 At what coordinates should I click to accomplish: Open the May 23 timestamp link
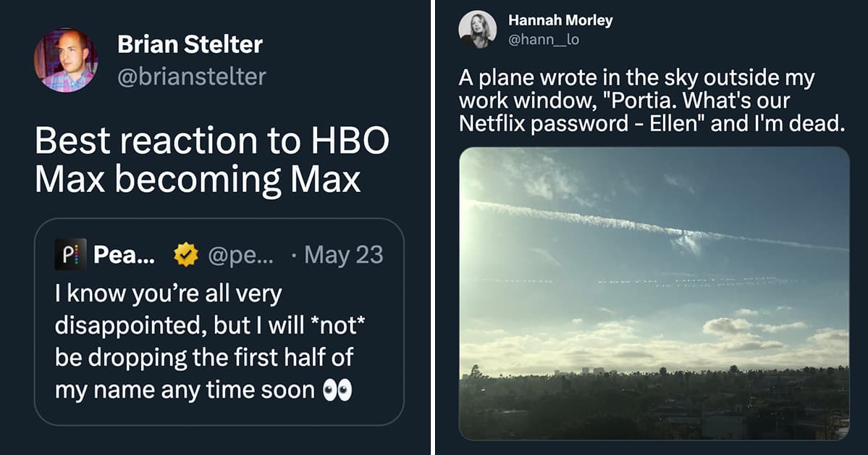click(x=342, y=254)
